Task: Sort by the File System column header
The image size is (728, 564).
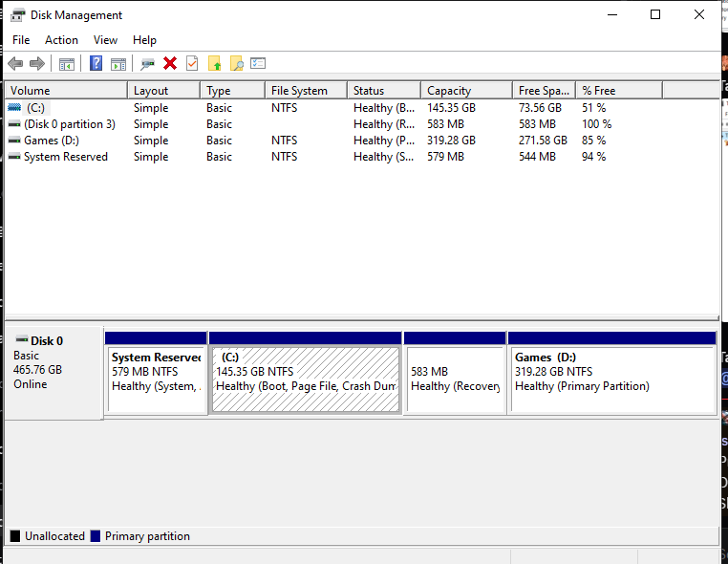Action: pos(307,90)
